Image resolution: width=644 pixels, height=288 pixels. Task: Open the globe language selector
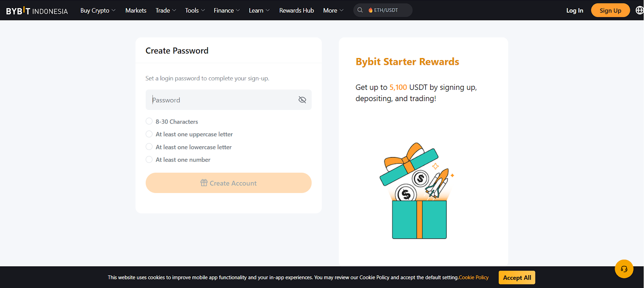[639, 10]
